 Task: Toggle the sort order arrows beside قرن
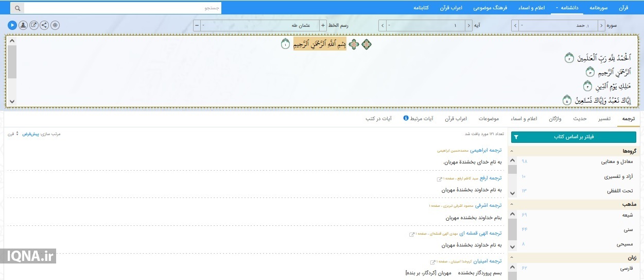pyautogui.click(x=17, y=134)
